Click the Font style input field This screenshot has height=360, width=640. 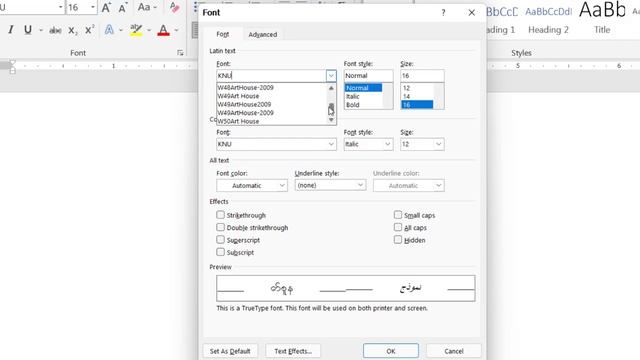pyautogui.click(x=368, y=76)
